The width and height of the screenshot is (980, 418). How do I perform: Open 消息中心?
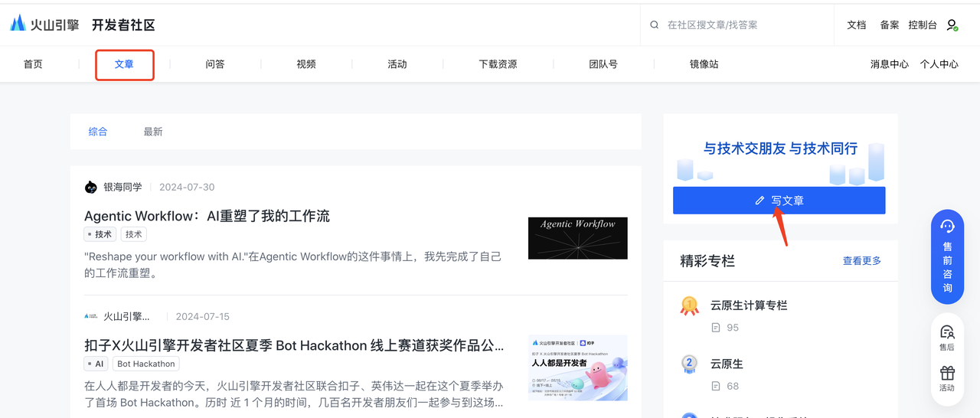pos(890,64)
